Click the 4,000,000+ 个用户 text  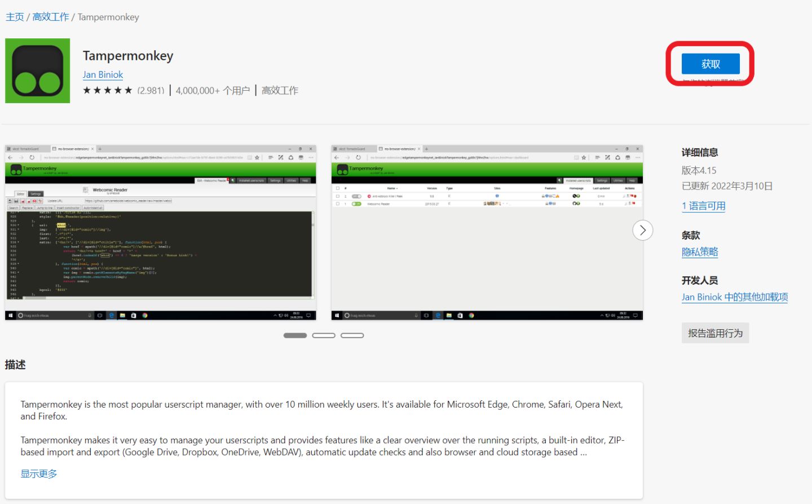pyautogui.click(x=213, y=90)
